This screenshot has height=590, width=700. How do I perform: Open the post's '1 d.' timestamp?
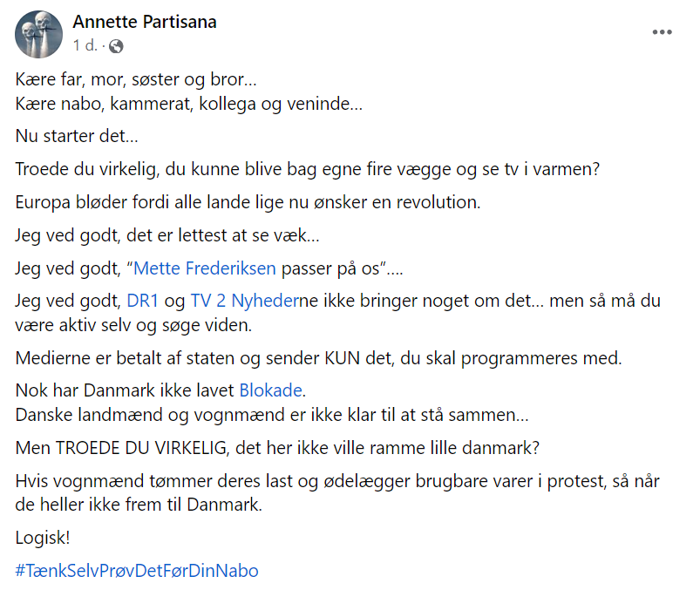(x=85, y=45)
